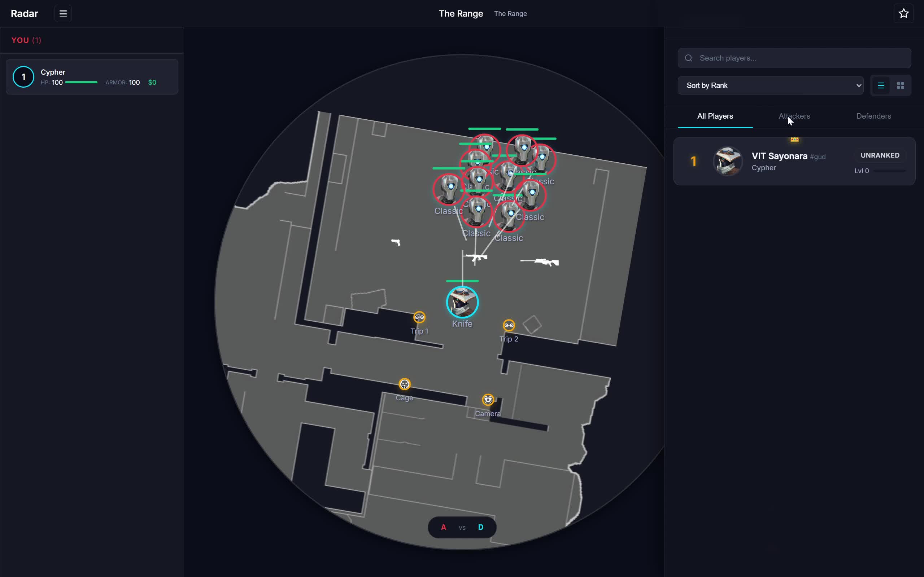This screenshot has height=577, width=924.
Task: Click the Camera ability icon on the map
Action: pyautogui.click(x=488, y=399)
